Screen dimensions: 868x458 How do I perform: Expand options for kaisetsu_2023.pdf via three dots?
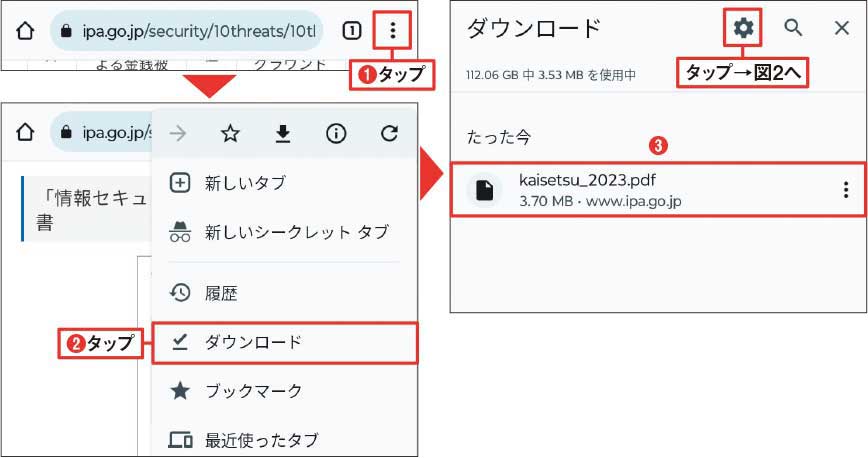845,190
